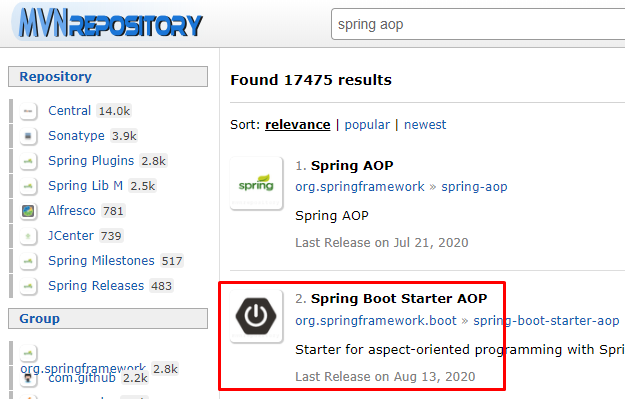Click the Central repository icon
Image resolution: width=625 pixels, height=399 pixels.
[x=28, y=111]
